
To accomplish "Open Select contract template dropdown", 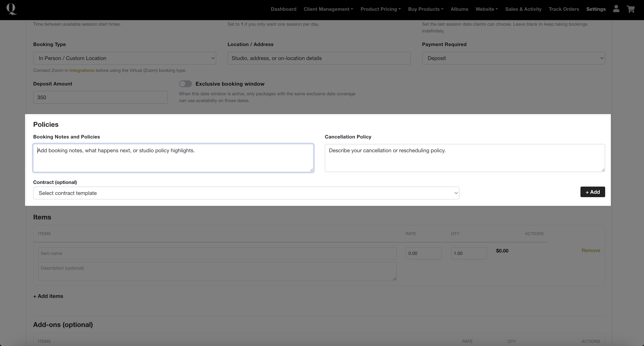I will (246, 193).
